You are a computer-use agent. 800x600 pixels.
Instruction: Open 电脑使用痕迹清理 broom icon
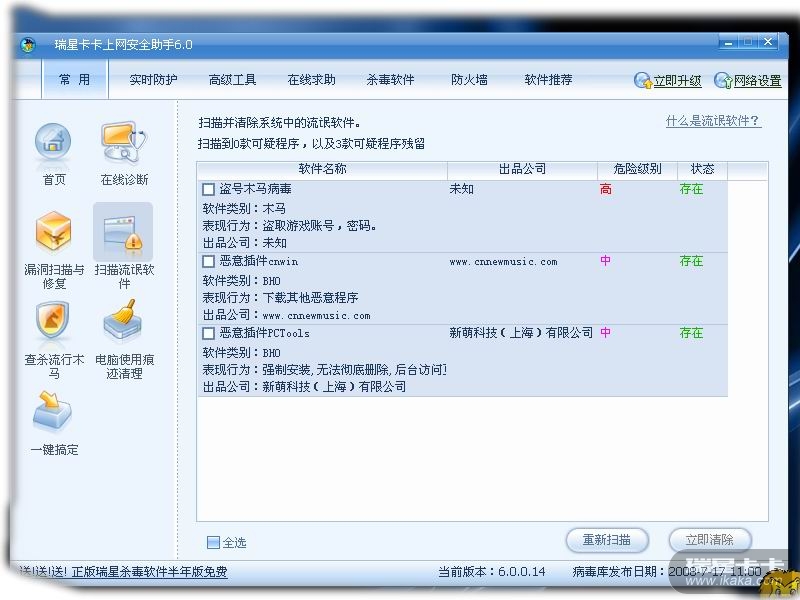[123, 320]
